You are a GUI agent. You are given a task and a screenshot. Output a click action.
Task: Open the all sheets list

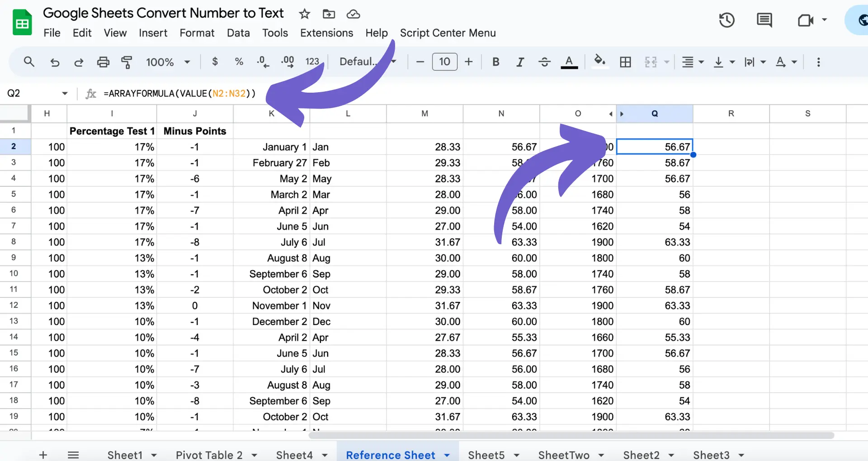click(x=73, y=455)
